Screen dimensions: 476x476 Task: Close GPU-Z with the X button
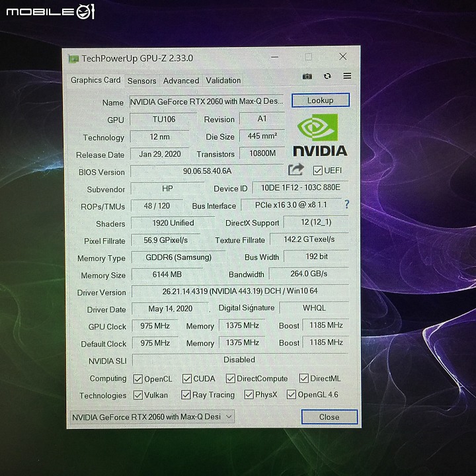(x=343, y=56)
